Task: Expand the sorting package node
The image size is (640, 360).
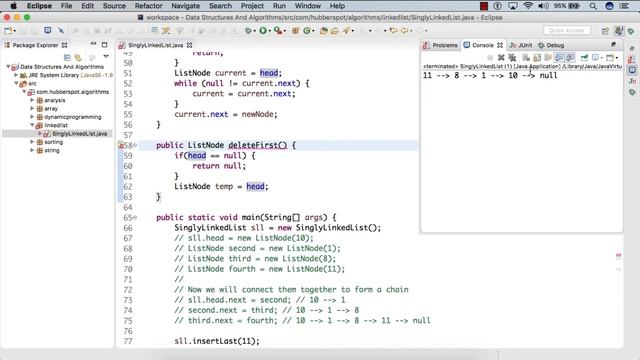Action: click(32, 142)
